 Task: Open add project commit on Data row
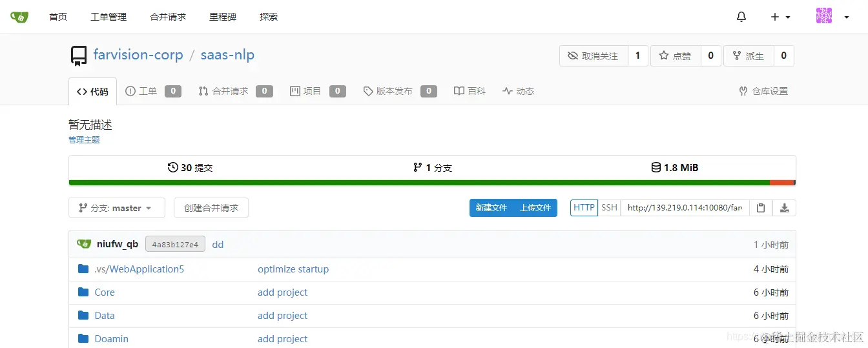282,315
